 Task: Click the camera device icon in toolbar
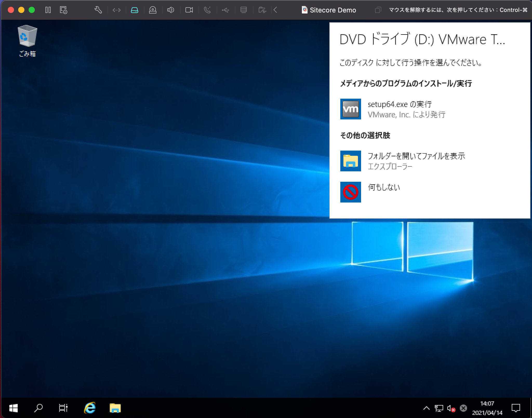click(189, 10)
